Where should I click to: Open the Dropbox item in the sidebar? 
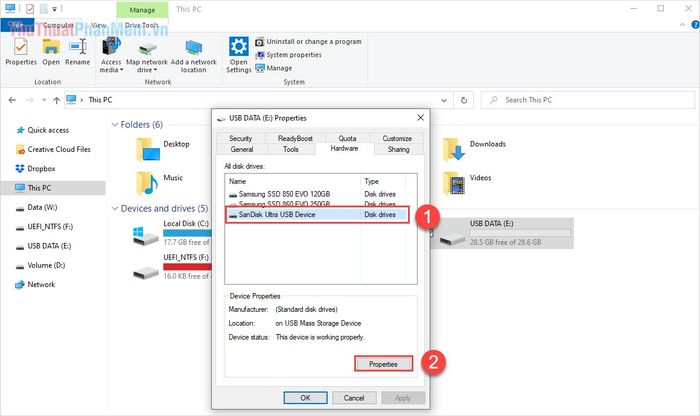click(x=41, y=168)
